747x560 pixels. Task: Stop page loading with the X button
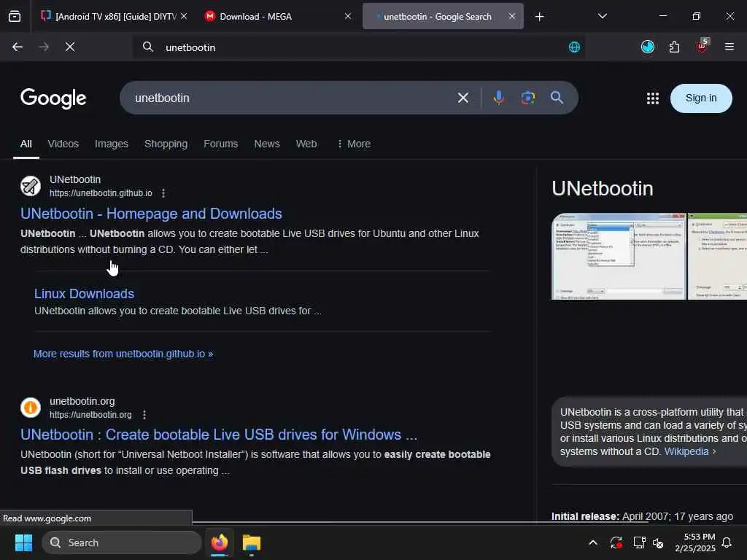click(70, 47)
